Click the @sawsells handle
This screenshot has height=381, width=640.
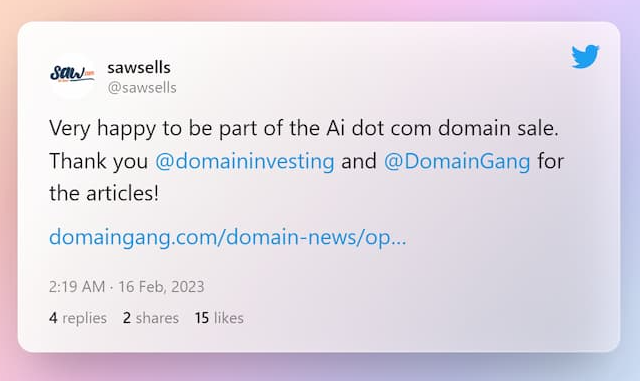142,87
